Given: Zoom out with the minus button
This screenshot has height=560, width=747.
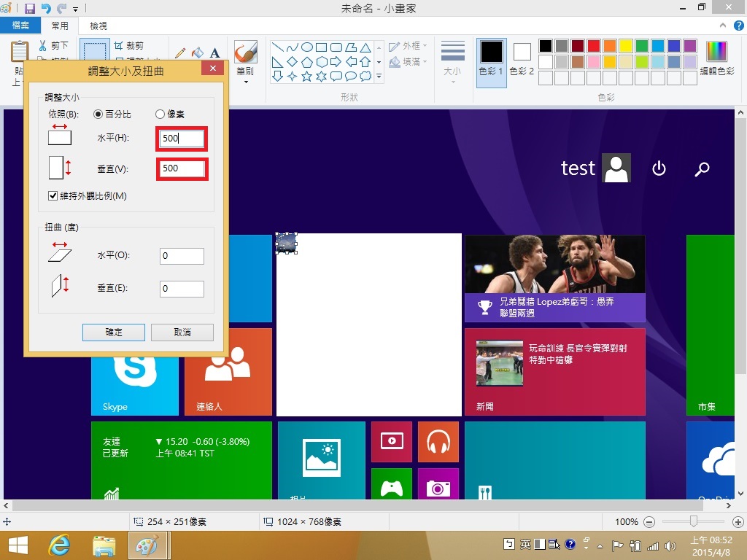Looking at the screenshot, I should pos(649,522).
